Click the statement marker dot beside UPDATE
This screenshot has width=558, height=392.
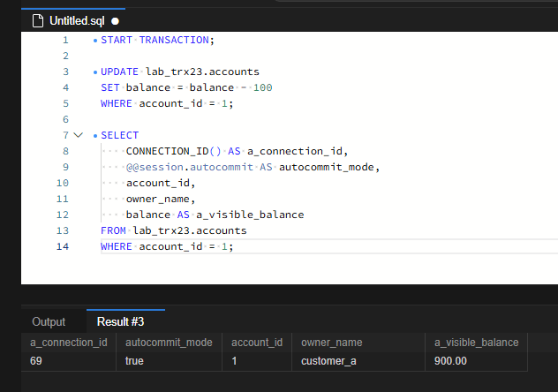[x=95, y=72]
